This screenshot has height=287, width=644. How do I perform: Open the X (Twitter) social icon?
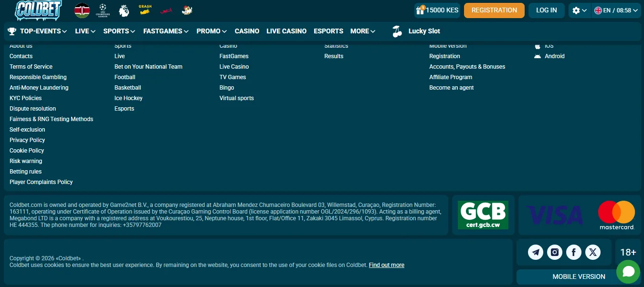click(593, 253)
